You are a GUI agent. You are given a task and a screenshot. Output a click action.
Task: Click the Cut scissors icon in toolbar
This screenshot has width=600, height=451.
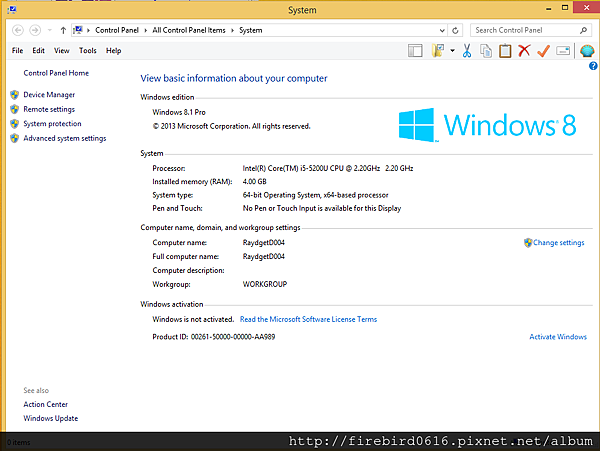[x=466, y=50]
